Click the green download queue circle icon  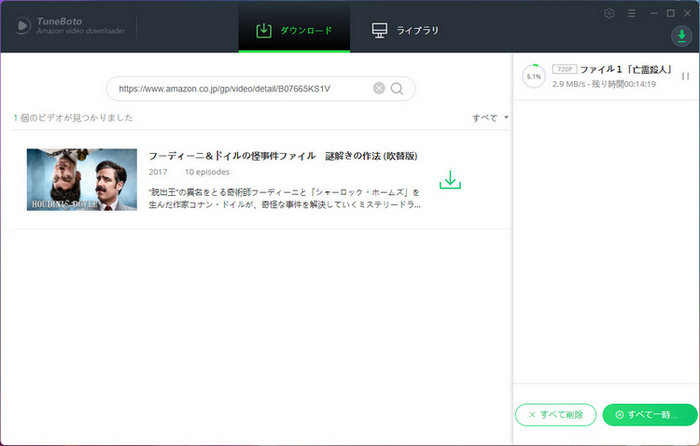point(681,36)
